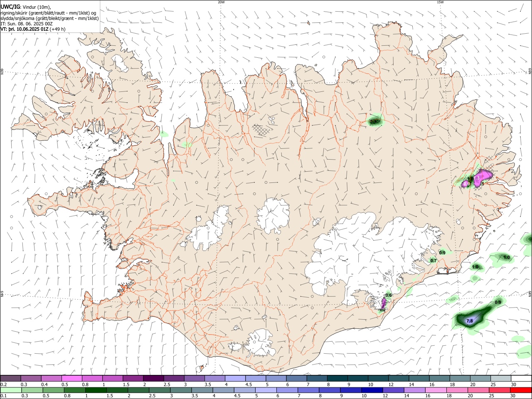Select the blue 8 swatch in rain row
The width and height of the screenshot is (532, 399).
330,390
